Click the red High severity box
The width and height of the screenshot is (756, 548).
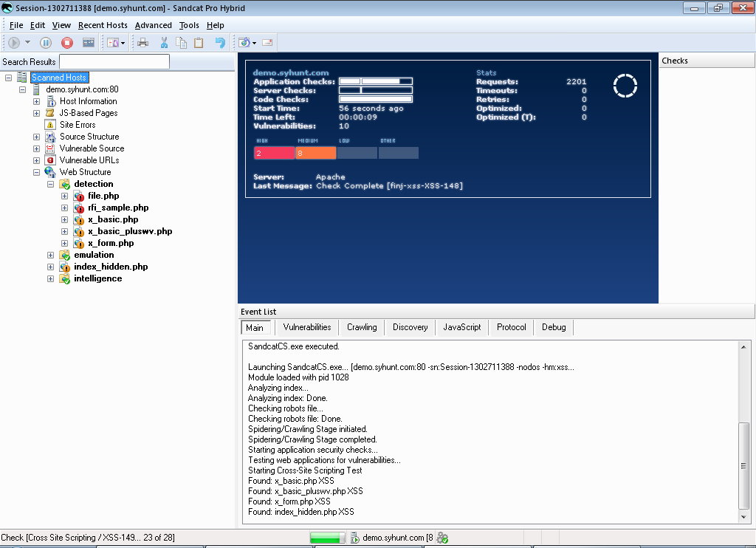tap(274, 154)
